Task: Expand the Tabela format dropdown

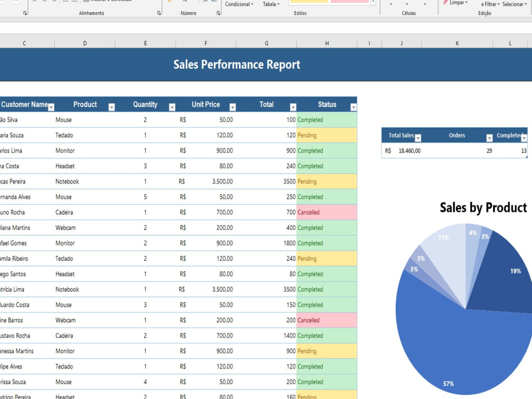Action: point(271,4)
